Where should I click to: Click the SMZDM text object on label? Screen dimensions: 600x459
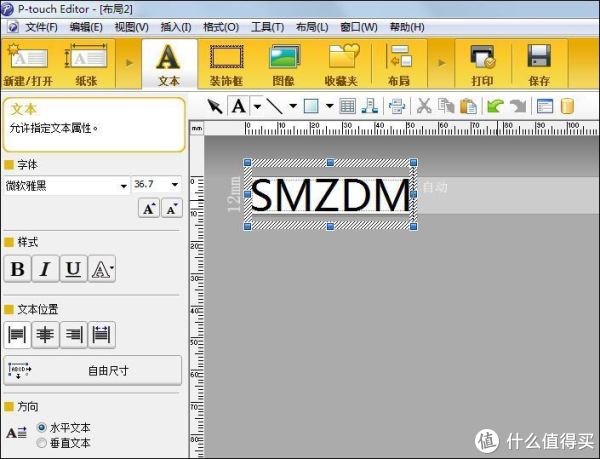[331, 195]
